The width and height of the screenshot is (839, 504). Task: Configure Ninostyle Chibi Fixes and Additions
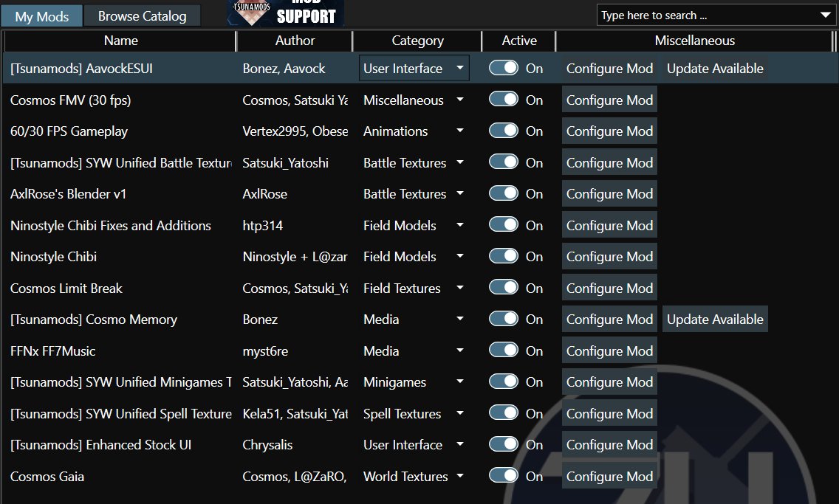[609, 225]
